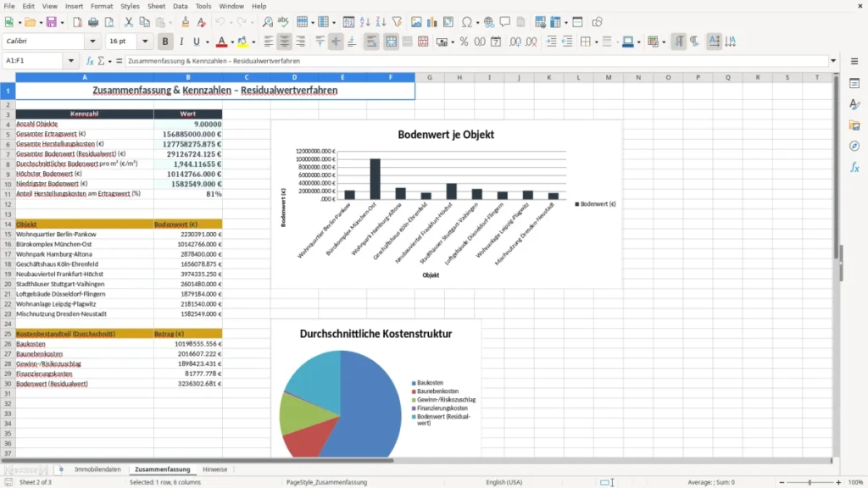
Task: Click into the formula input line
Action: [476, 61]
